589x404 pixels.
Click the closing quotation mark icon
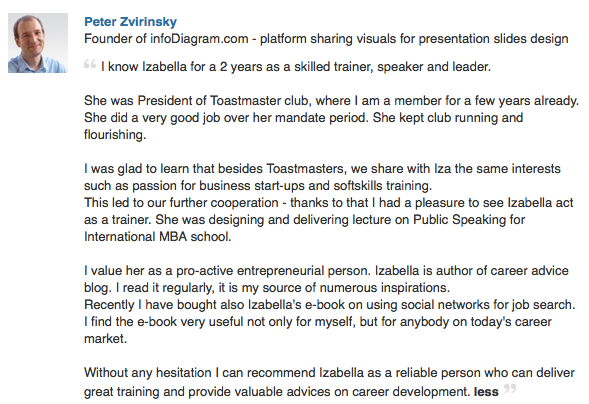tap(510, 388)
